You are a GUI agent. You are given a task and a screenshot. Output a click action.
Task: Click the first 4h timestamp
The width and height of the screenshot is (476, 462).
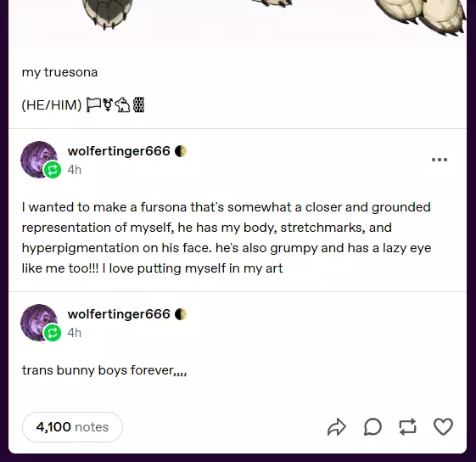point(75,170)
